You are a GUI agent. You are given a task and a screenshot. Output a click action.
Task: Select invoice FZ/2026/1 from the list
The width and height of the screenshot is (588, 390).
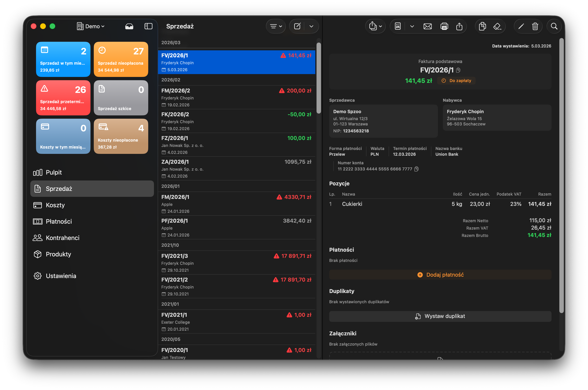pyautogui.click(x=236, y=145)
